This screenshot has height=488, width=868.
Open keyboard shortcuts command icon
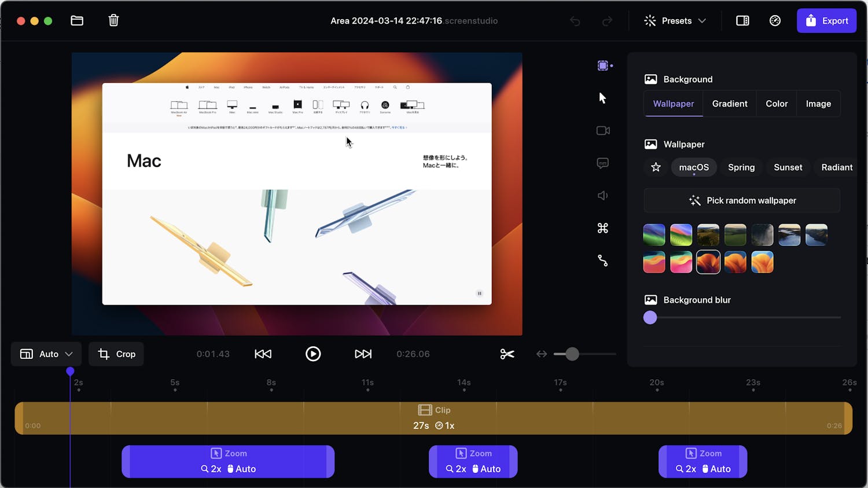(x=602, y=228)
